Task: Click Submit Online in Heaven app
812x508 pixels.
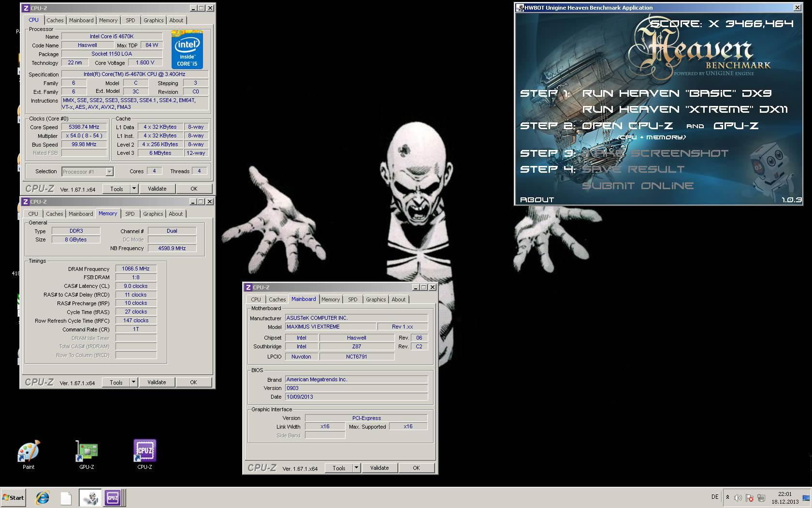Action: (x=638, y=186)
